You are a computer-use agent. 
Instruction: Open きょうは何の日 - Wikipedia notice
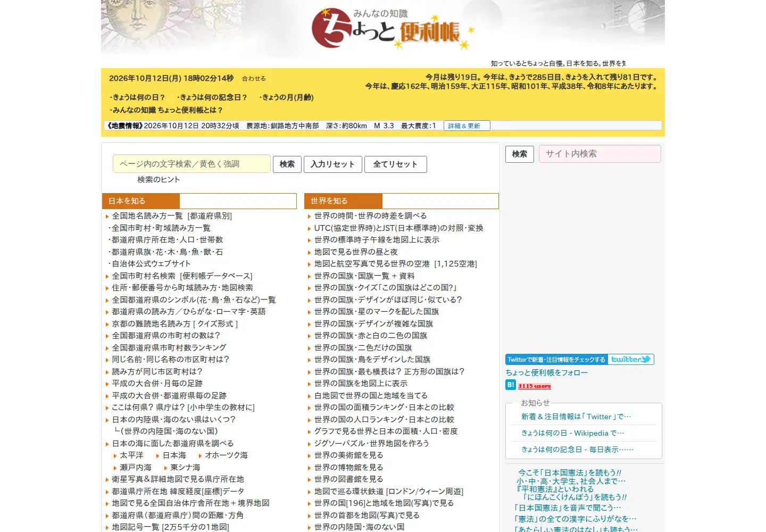tap(573, 434)
